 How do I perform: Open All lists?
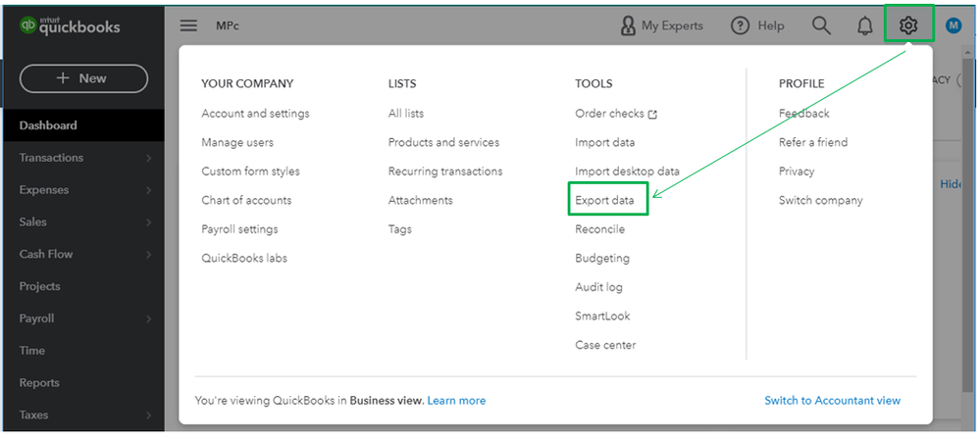[x=405, y=114]
